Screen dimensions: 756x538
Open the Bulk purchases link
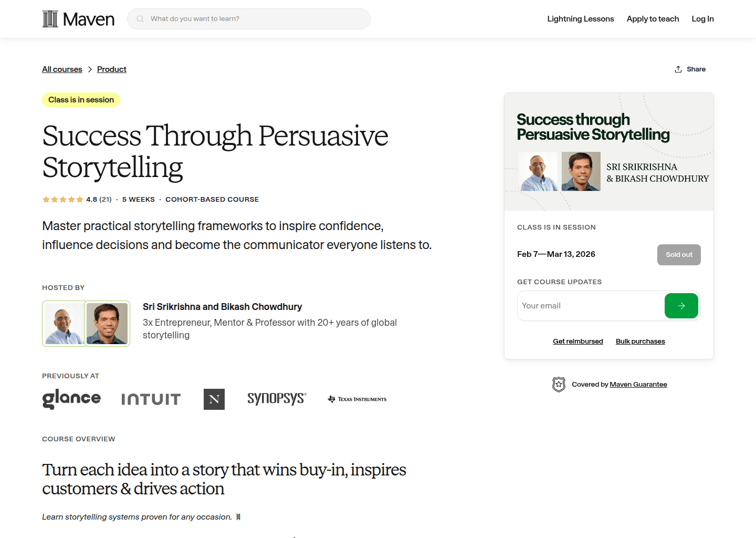coord(640,341)
